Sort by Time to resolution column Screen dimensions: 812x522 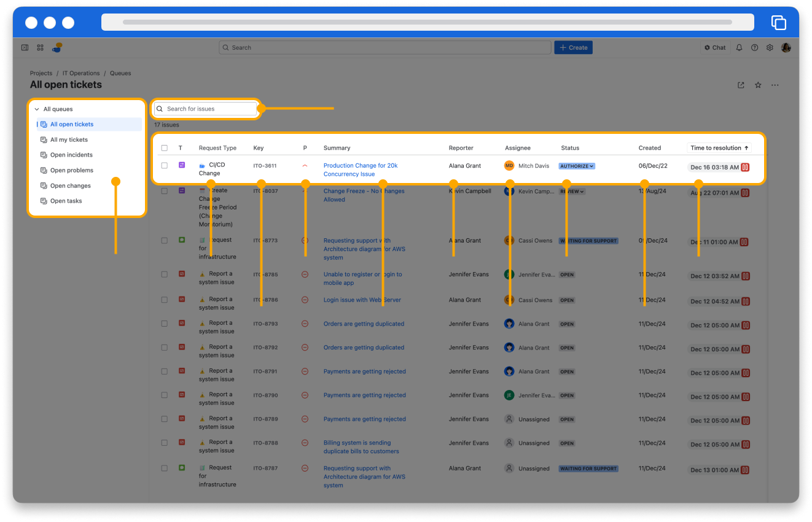click(x=719, y=148)
